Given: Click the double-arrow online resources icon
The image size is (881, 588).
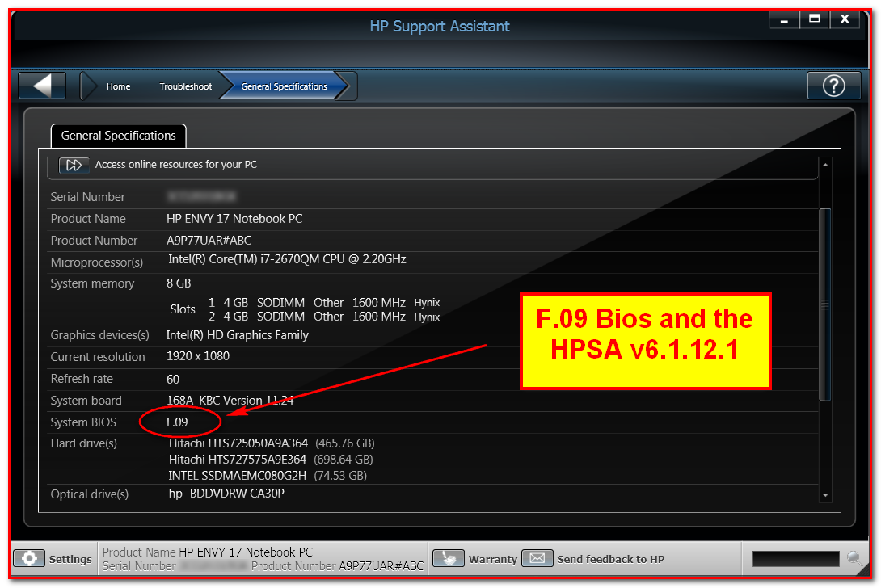Looking at the screenshot, I should tap(74, 165).
